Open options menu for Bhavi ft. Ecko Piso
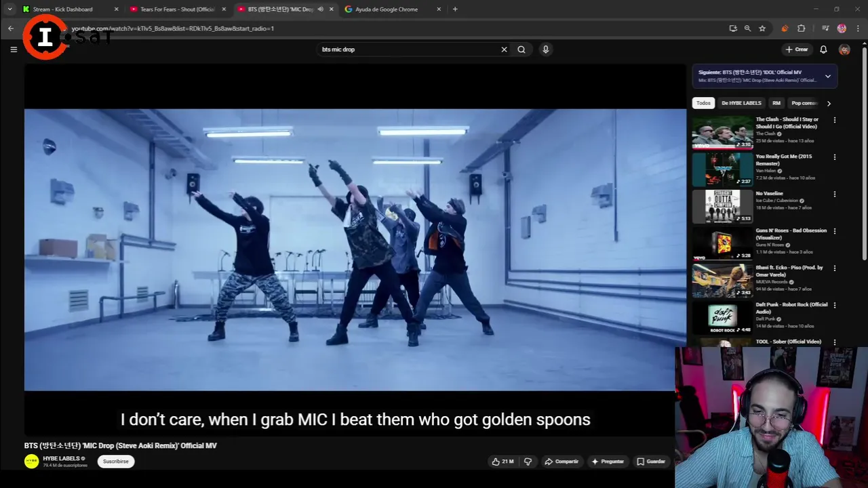 pos(835,268)
